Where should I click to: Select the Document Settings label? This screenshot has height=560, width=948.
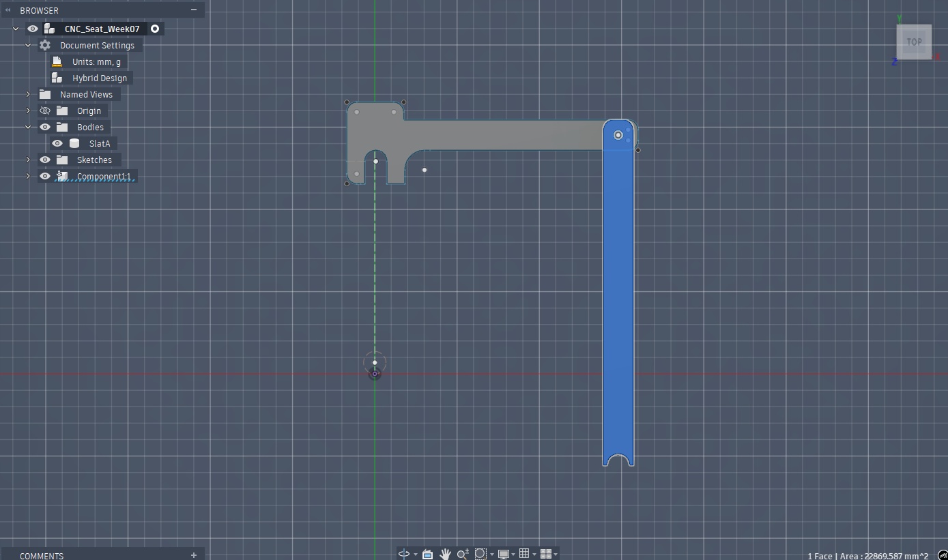(x=97, y=45)
